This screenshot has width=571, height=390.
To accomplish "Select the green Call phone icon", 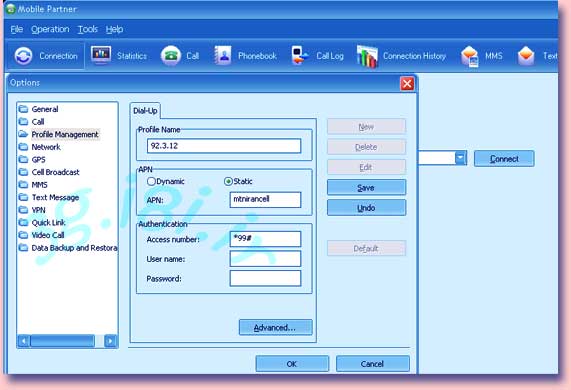I will click(x=171, y=56).
